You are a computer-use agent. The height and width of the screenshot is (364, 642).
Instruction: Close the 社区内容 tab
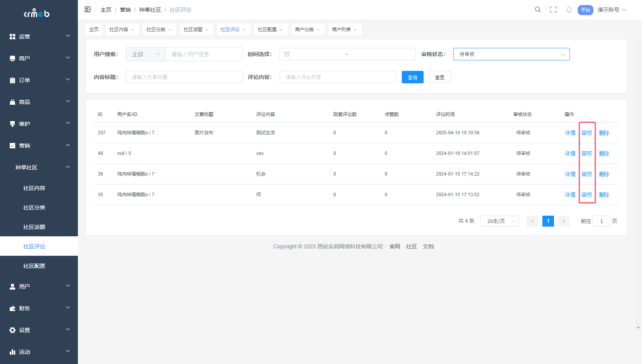tap(132, 30)
